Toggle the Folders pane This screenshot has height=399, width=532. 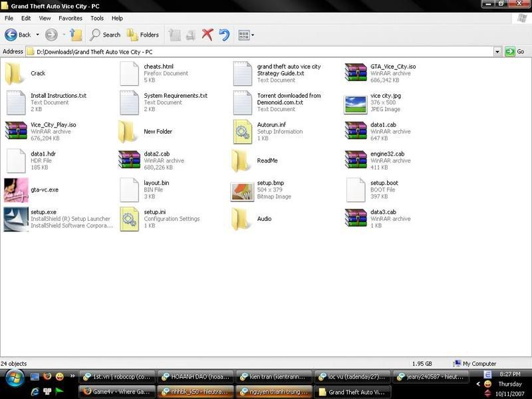142,35
